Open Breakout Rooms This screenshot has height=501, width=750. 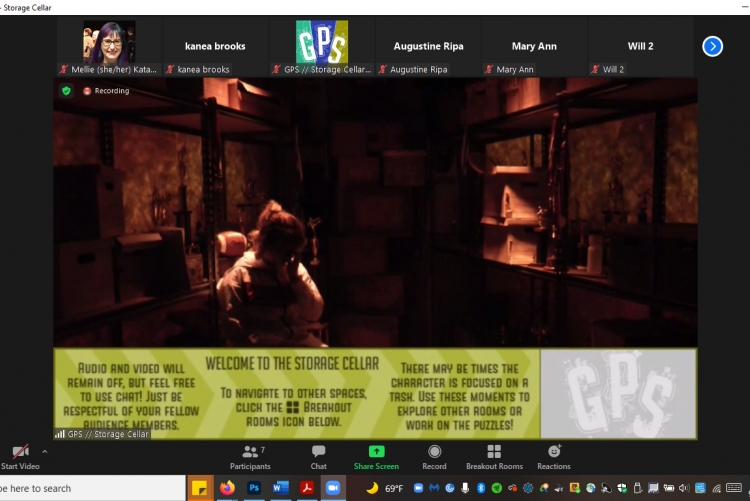pyautogui.click(x=494, y=452)
